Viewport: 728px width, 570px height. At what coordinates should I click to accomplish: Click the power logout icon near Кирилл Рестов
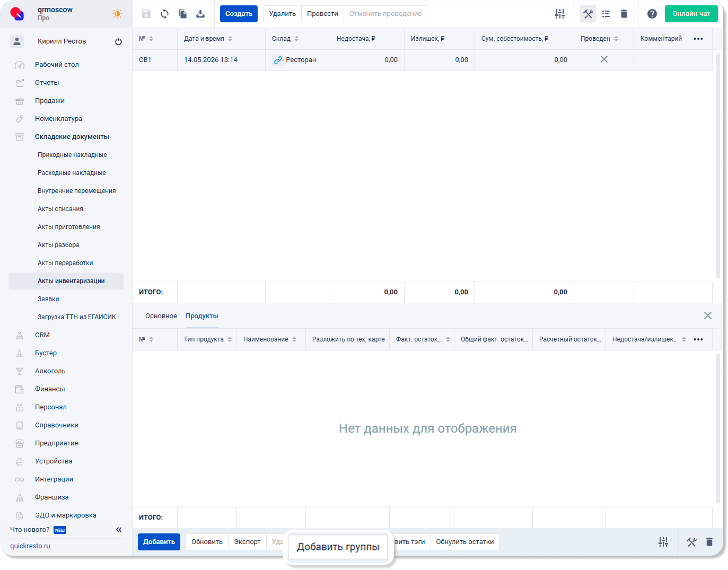tap(118, 41)
